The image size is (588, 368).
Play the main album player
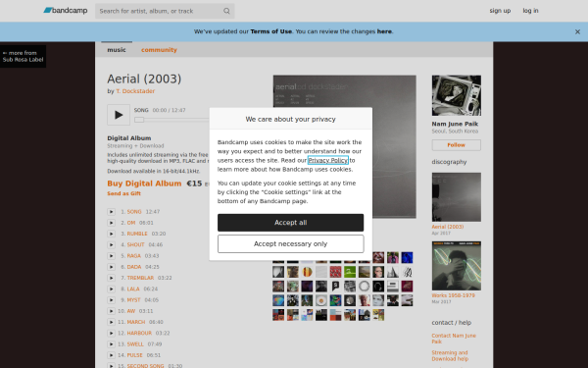(x=119, y=115)
